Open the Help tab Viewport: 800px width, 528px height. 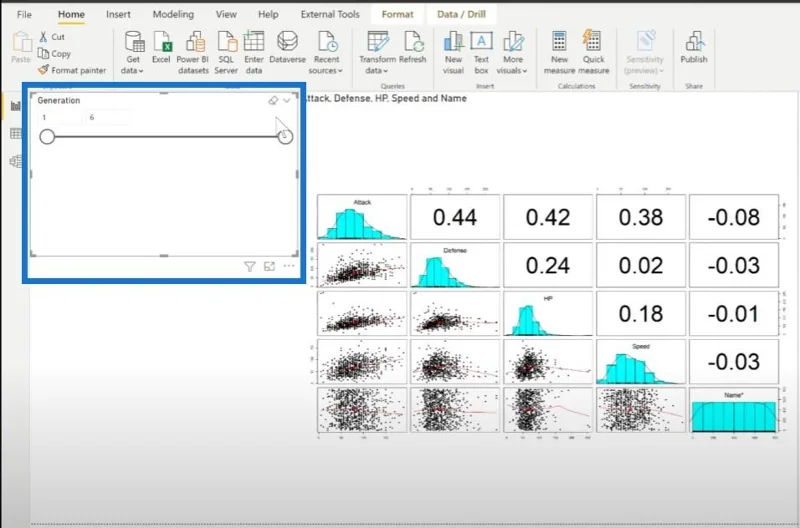(268, 14)
